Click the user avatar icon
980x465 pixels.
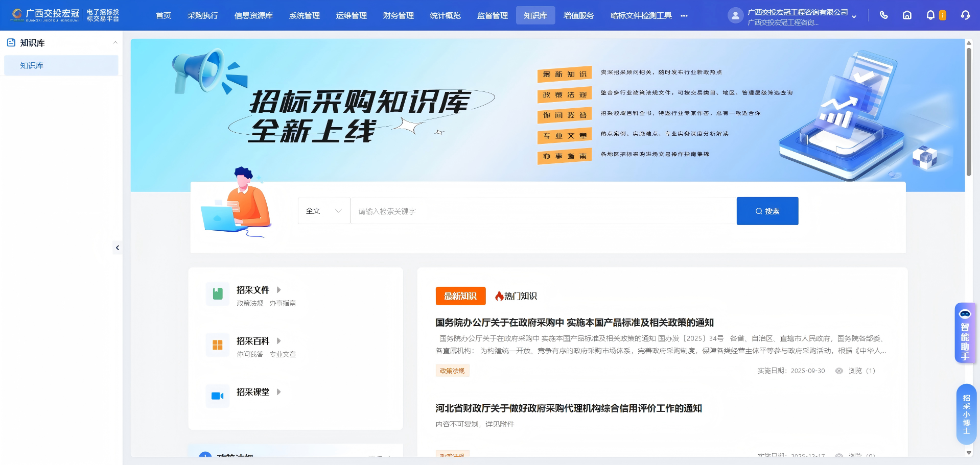click(x=735, y=16)
